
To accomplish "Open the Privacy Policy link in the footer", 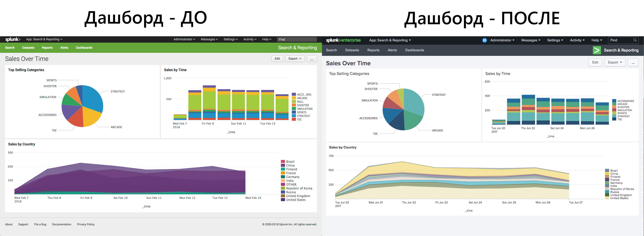I will coord(85,224).
